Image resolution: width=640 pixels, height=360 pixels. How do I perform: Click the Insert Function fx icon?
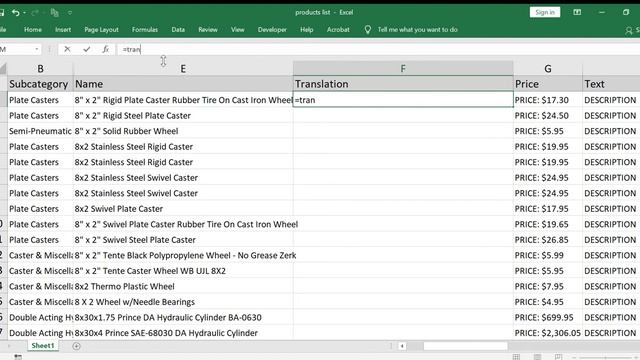pyautogui.click(x=105, y=49)
